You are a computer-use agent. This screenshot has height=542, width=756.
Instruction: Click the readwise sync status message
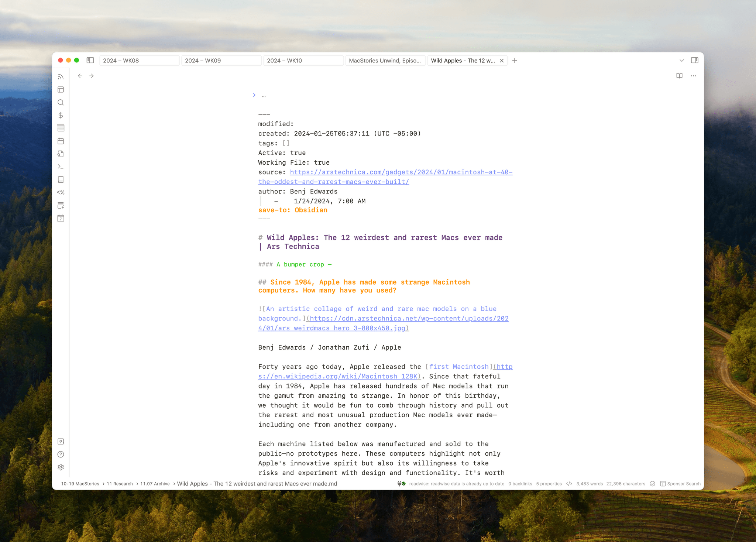(x=457, y=484)
